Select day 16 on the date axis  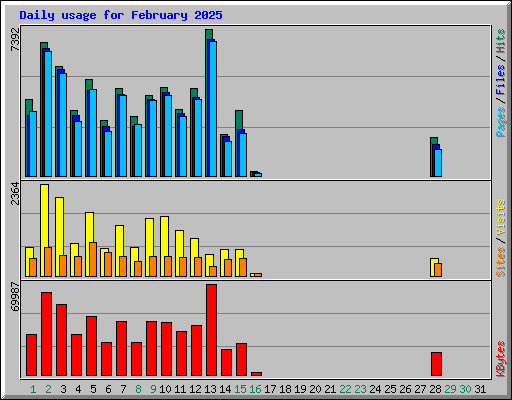[255, 389]
